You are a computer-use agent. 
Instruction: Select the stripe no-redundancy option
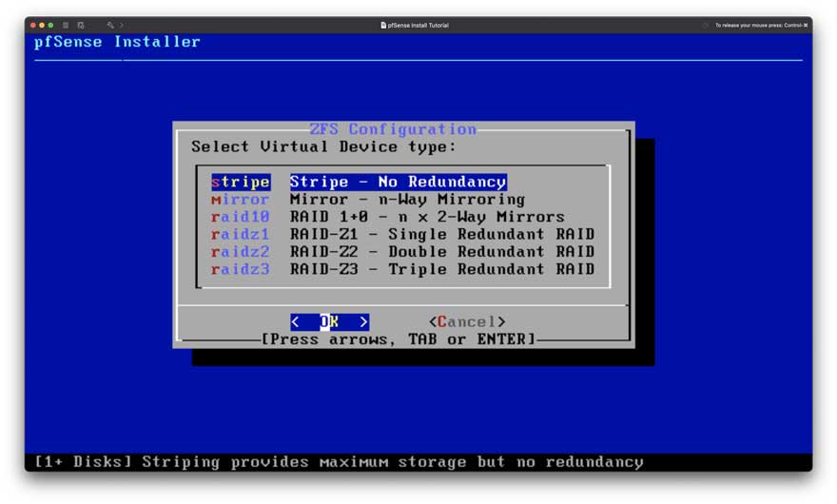359,182
